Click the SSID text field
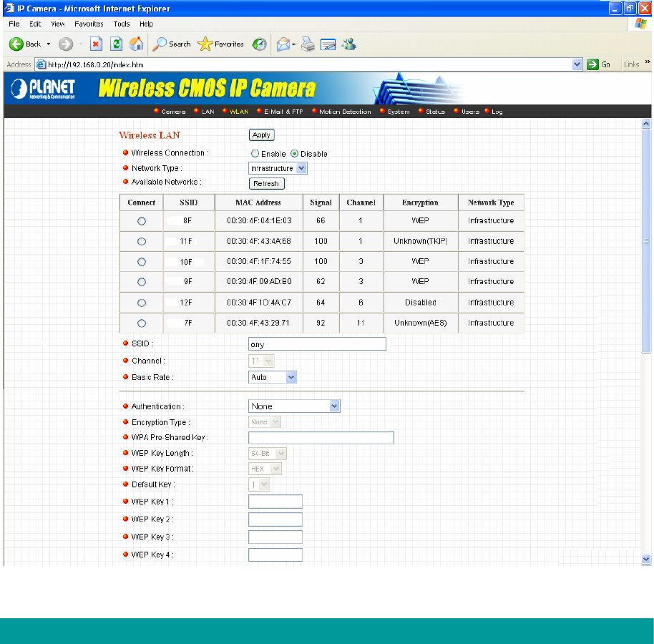Image resolution: width=654 pixels, height=644 pixels. point(317,344)
